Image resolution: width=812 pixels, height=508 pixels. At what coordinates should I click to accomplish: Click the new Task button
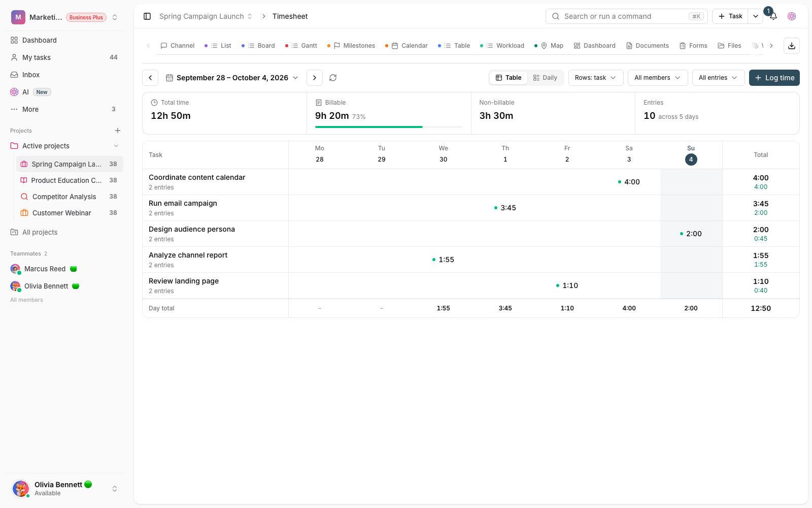[730, 16]
